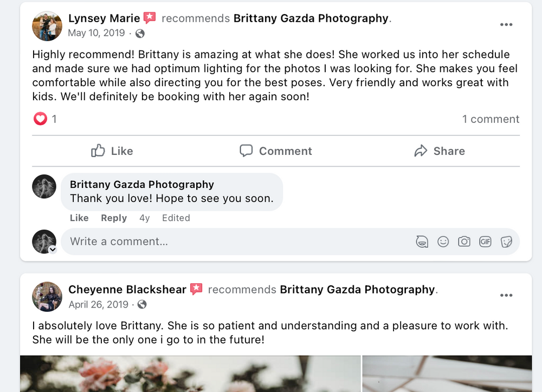
Task: Switch commenting profile via avatar chevron
Action: click(53, 250)
